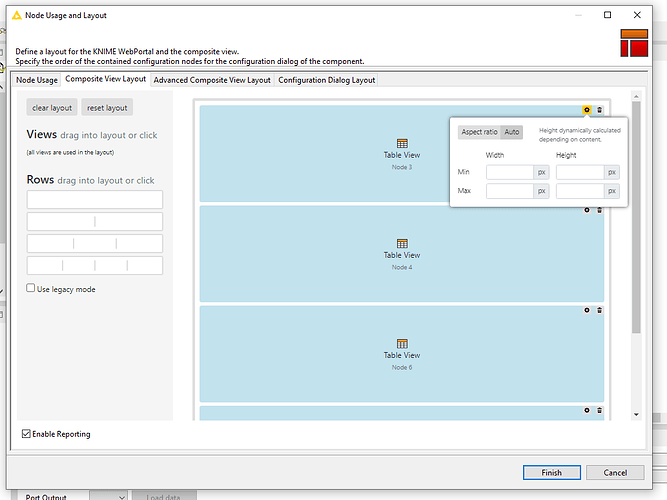Click the warning icon in the title bar

pos(17,15)
